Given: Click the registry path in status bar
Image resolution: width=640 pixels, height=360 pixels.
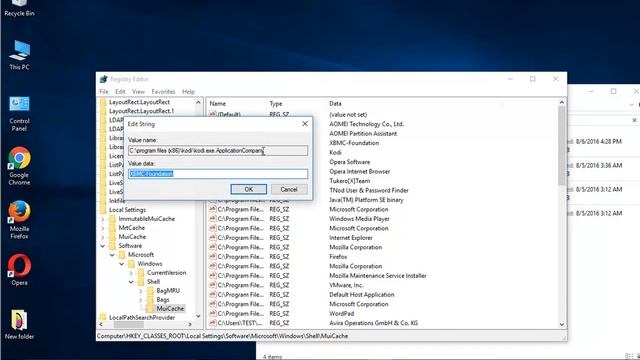Looking at the screenshot, I should tap(222, 336).
